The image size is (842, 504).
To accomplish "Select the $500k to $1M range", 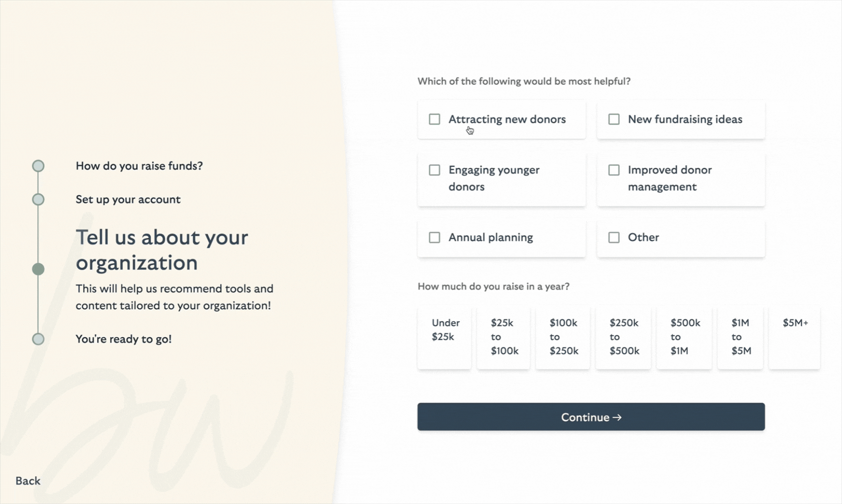I will (684, 337).
